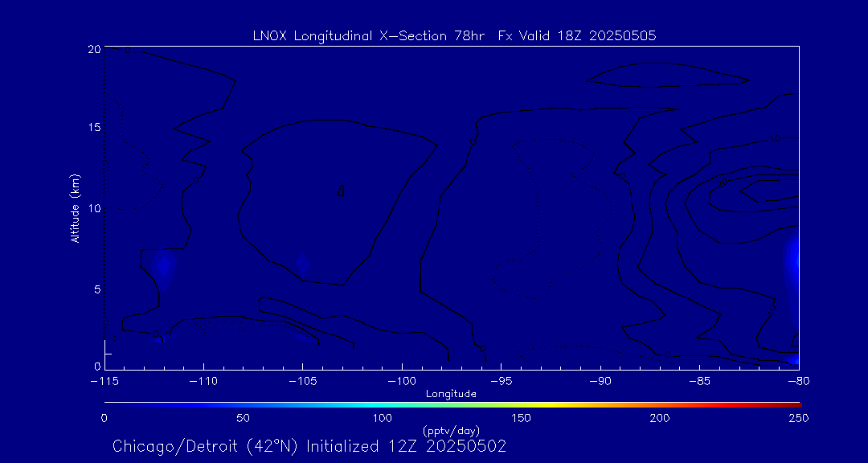Click the small blue diamond blob near -105 longitude

(x=302, y=265)
